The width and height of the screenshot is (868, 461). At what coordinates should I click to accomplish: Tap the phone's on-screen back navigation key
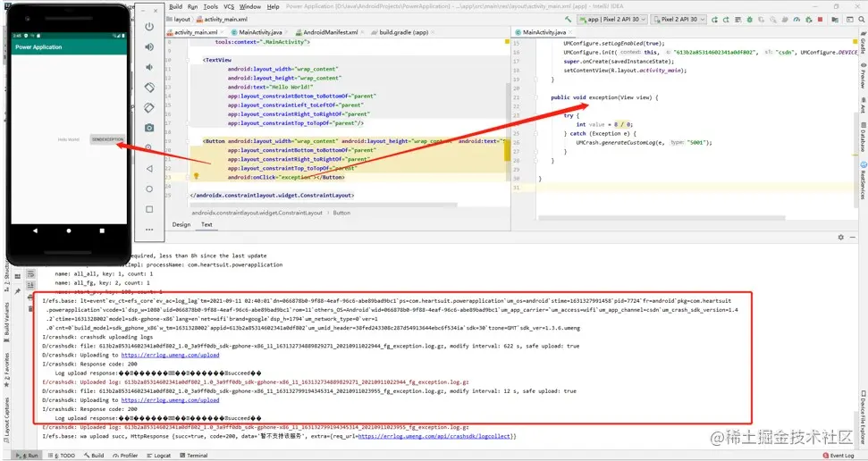(36, 230)
